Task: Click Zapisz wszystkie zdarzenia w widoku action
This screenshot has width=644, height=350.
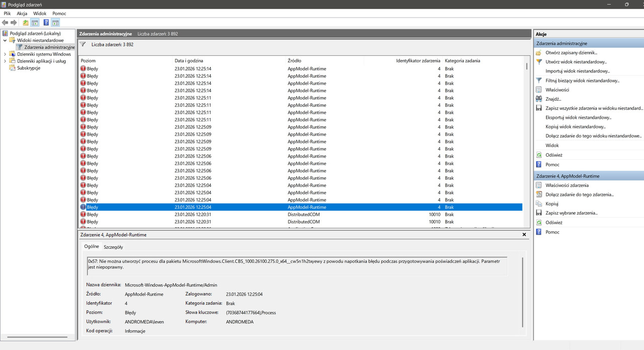Action: click(x=594, y=108)
